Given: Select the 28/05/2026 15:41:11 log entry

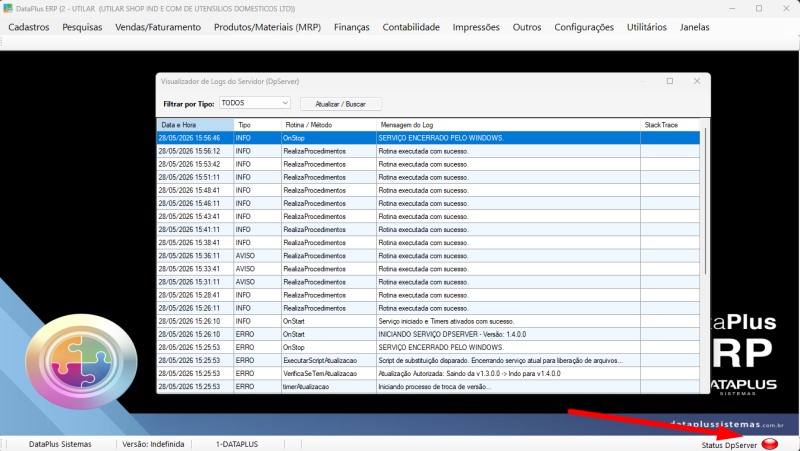Looking at the screenshot, I should point(428,230).
